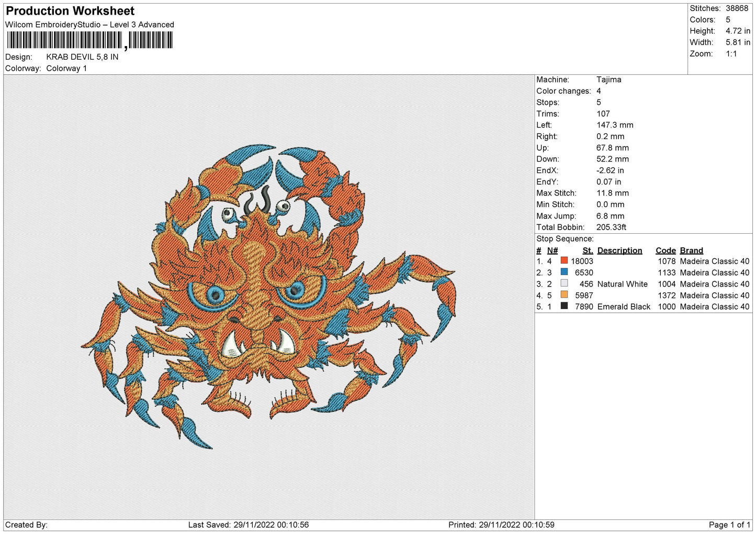Image resolution: width=756 pixels, height=534 pixels.
Task: Click thread code 1000
Action: pos(667,307)
